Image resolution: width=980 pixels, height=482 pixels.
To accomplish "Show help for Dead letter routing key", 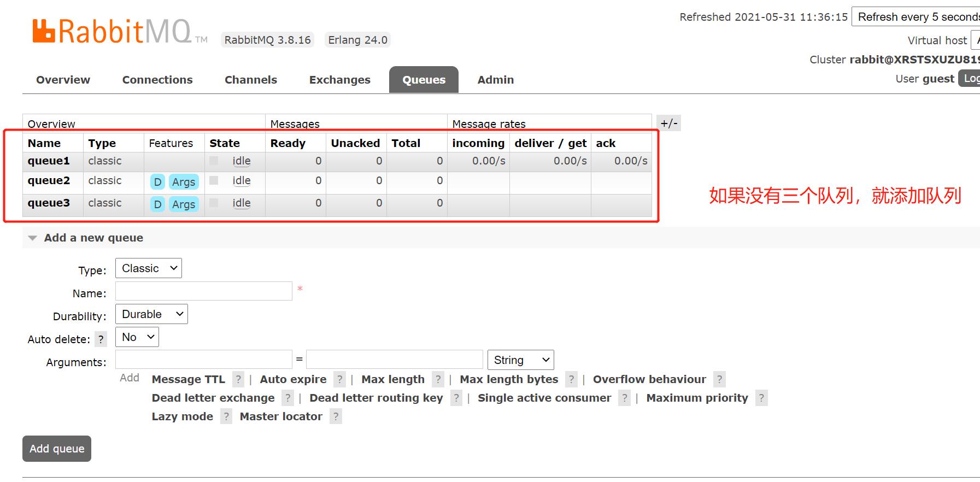I will (456, 398).
